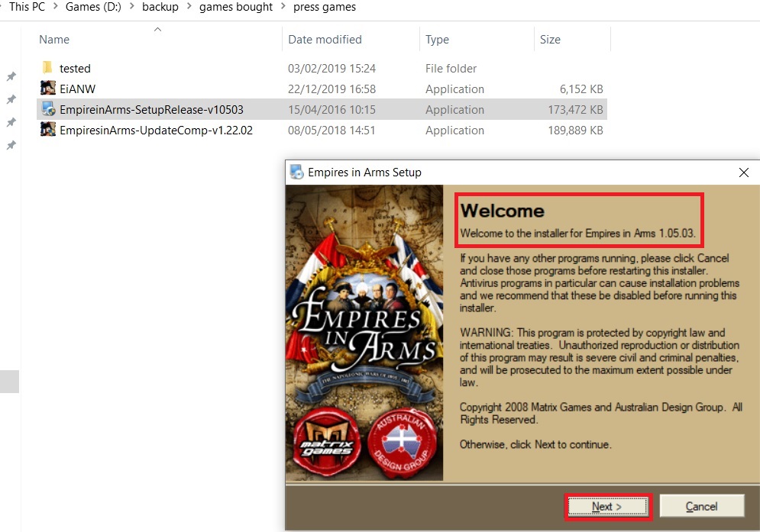Screen dimensions: 760x532
Task: Click the Welcome heading in the installer
Action: point(502,211)
